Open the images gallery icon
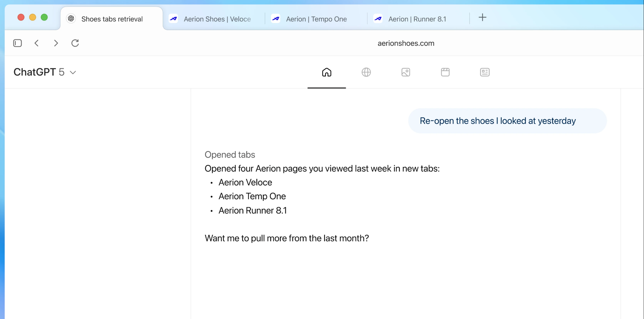 pyautogui.click(x=406, y=72)
